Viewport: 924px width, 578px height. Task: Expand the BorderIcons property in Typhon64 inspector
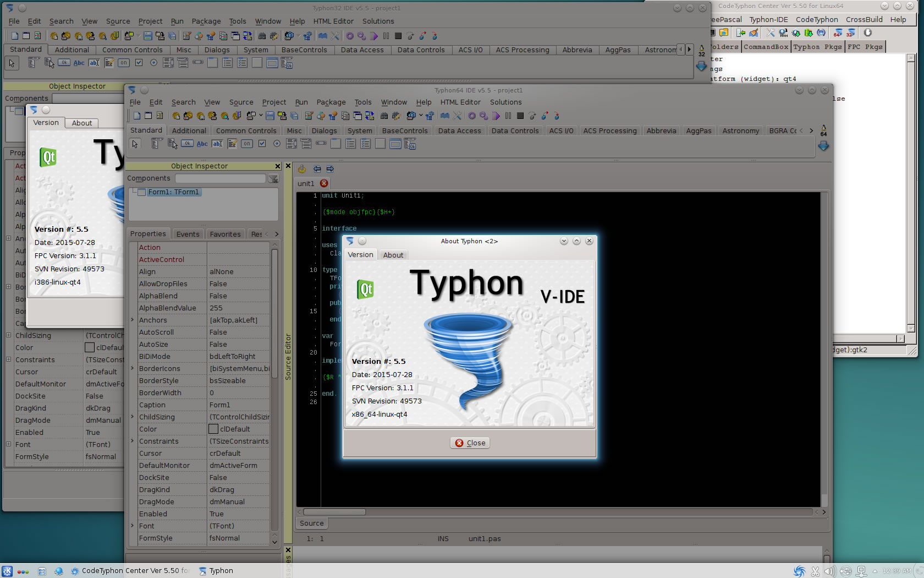click(x=133, y=368)
